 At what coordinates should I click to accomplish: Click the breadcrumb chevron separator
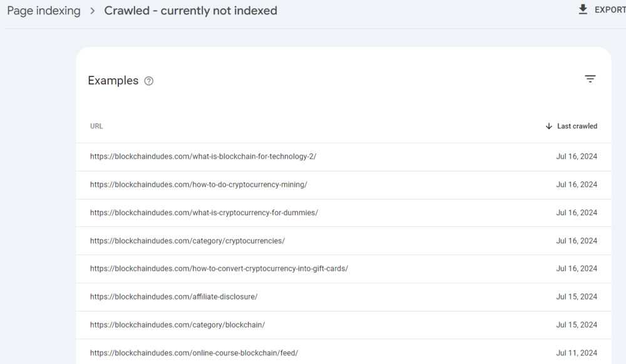(92, 11)
